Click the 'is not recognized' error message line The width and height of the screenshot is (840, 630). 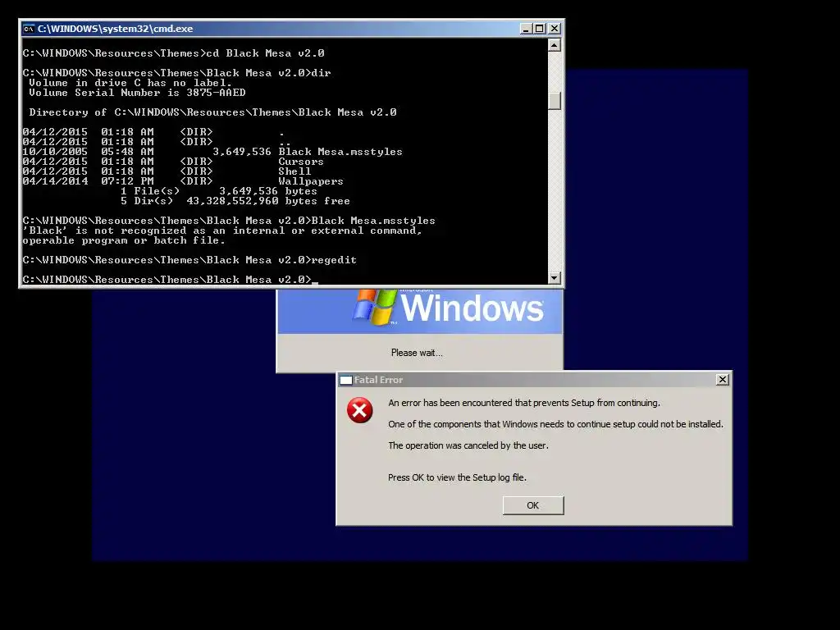pyautogui.click(x=222, y=231)
